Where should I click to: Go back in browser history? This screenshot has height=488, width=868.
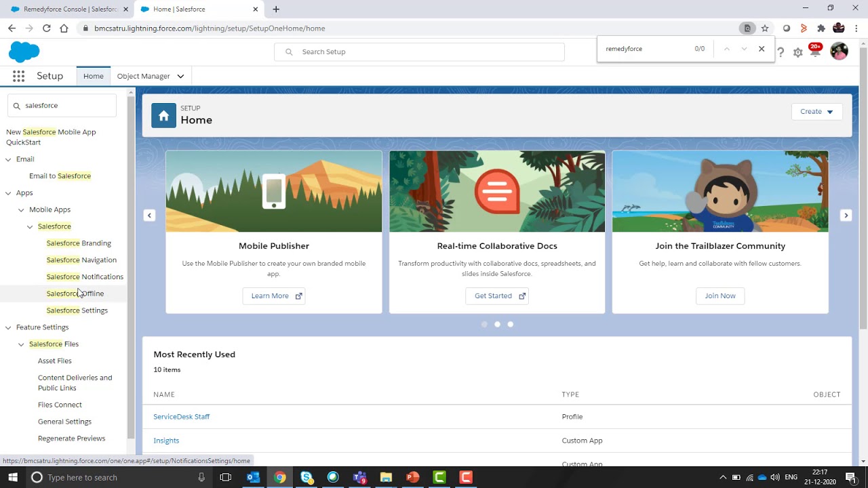(x=12, y=28)
